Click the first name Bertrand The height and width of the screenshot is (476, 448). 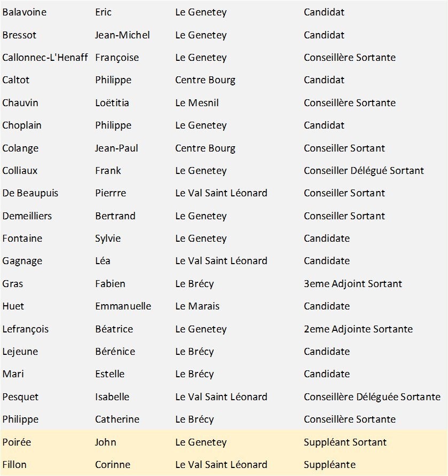pos(115,216)
